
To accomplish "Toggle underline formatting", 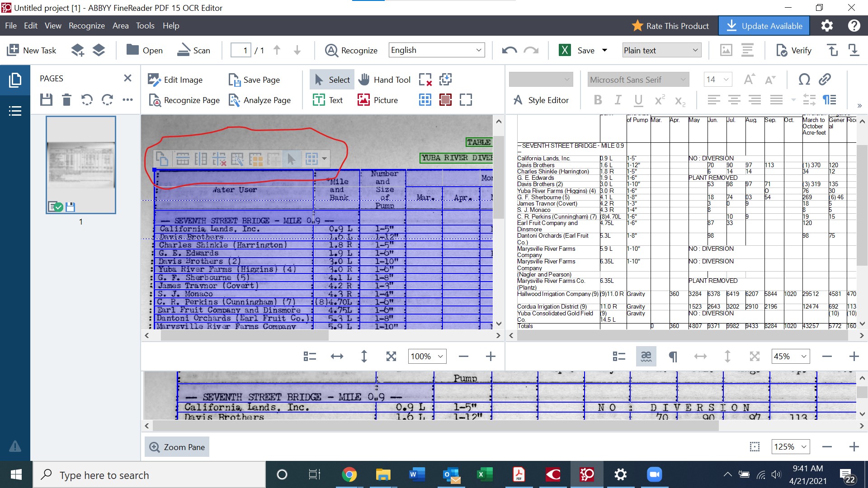I will [x=637, y=100].
